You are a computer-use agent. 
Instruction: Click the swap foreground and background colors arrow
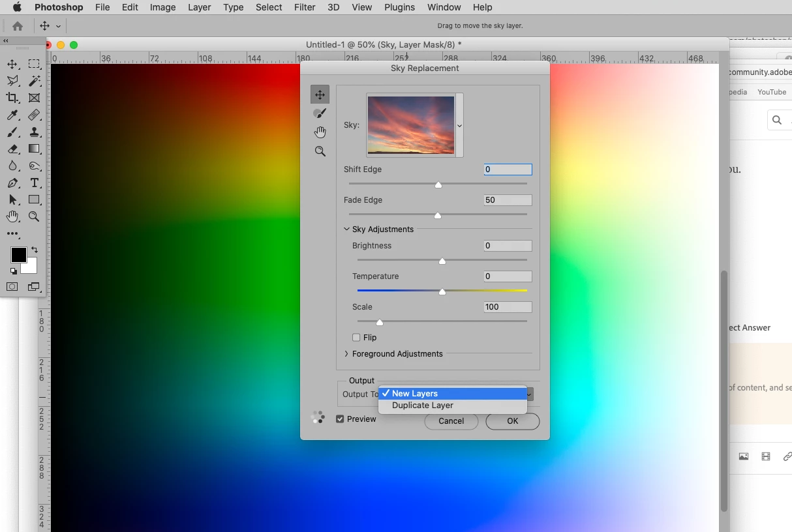pyautogui.click(x=35, y=250)
